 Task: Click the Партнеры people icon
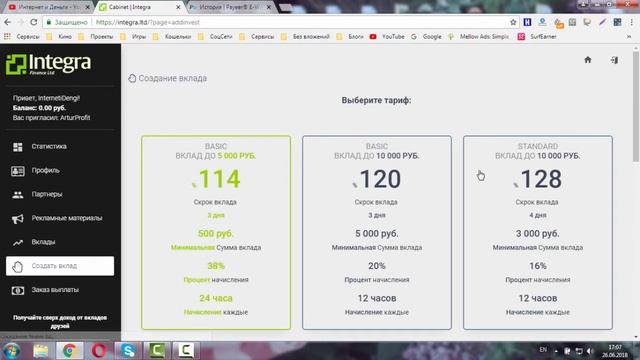click(18, 195)
